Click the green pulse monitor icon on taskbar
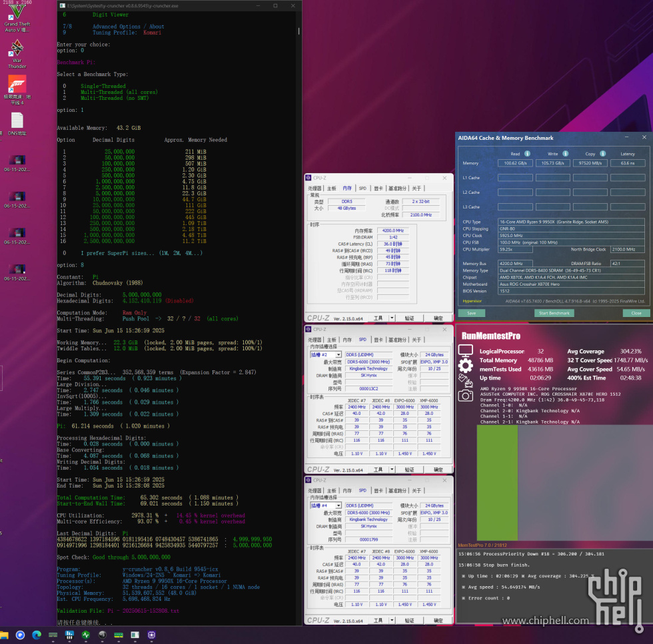 coord(86,635)
